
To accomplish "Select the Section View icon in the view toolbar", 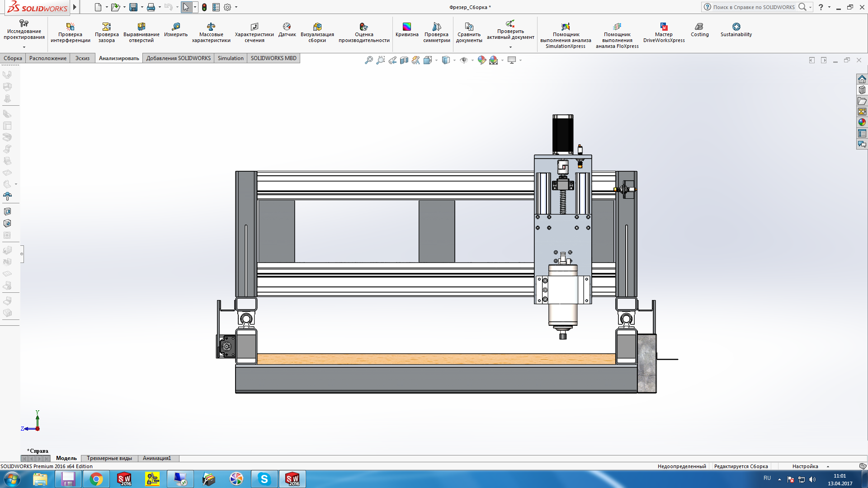I will pyautogui.click(x=404, y=60).
